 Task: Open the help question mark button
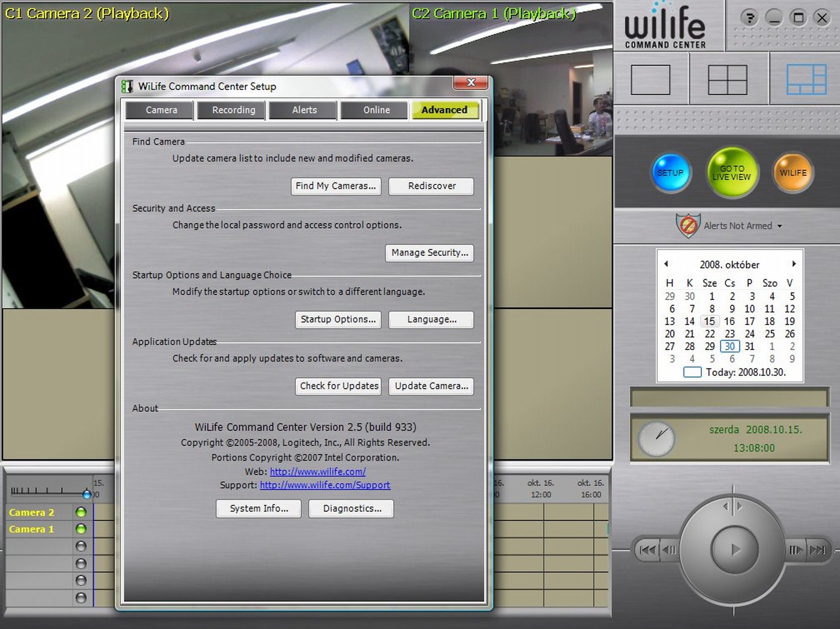[x=748, y=18]
